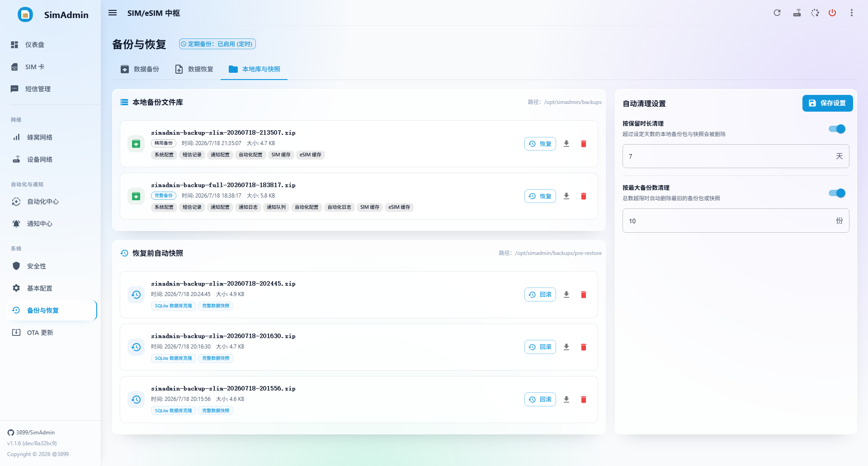
Task: Click the 定期备份 已启用 status chip
Action: pos(217,44)
